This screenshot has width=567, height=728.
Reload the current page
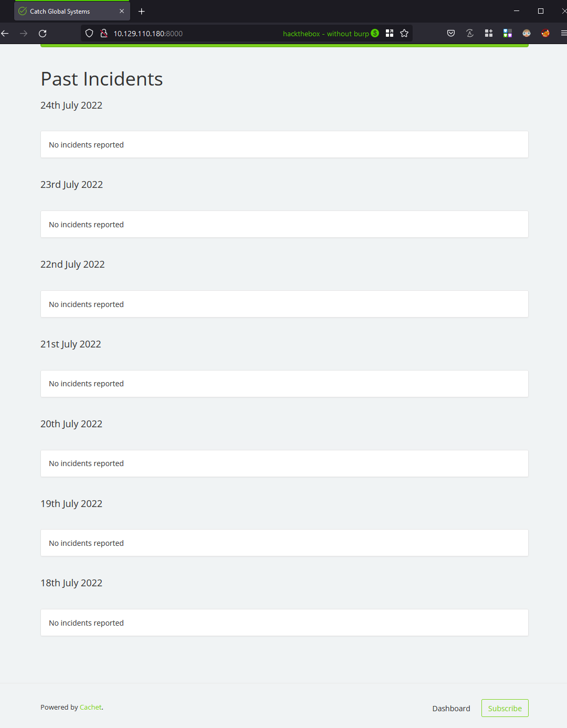43,34
